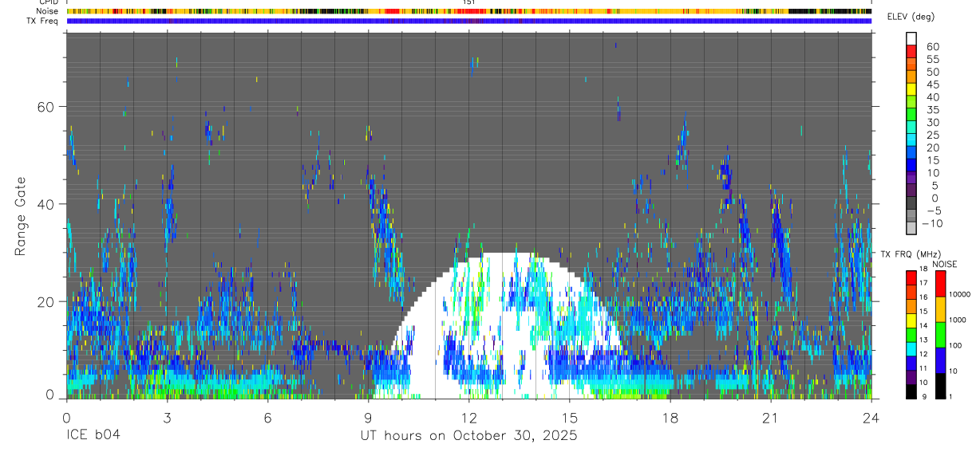This screenshot has width=980, height=452.
Task: Click the 'ELEV (deg)' colorbar title
Action: coord(911,17)
